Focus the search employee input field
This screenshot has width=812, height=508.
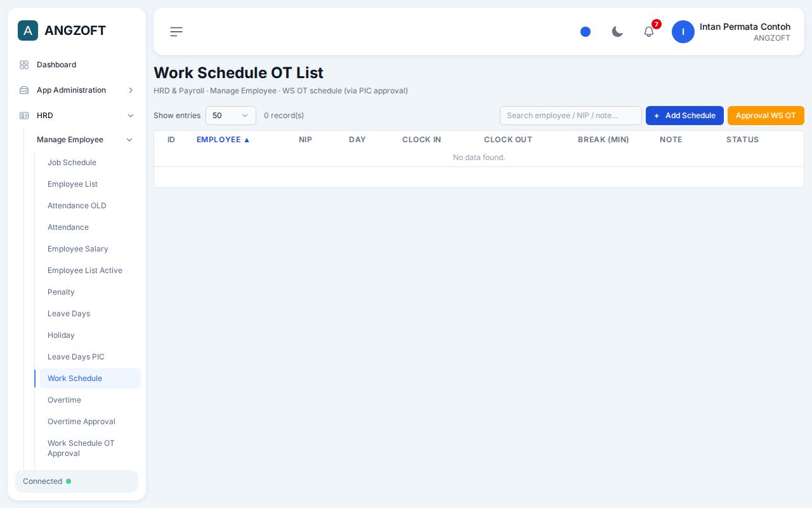571,116
